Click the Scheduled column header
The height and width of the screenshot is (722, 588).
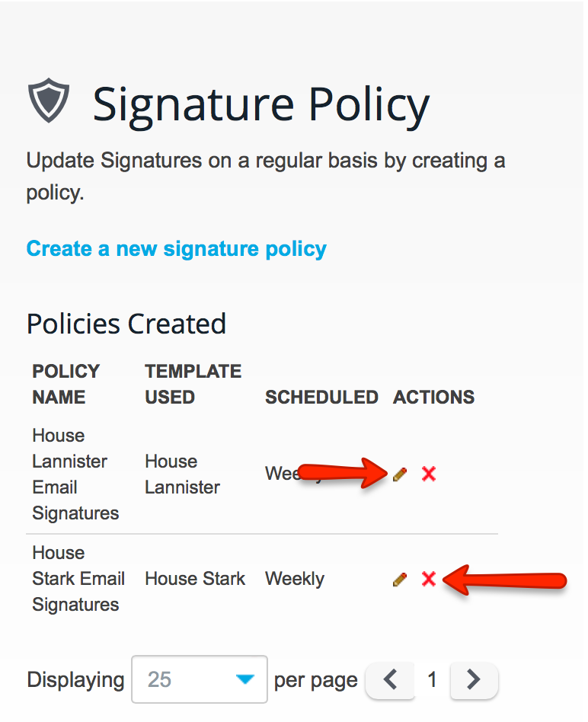tap(321, 397)
